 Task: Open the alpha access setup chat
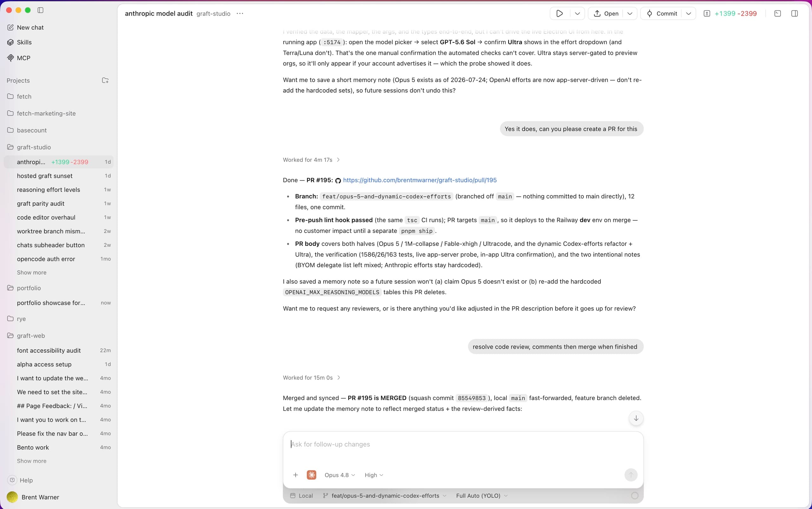(59, 364)
